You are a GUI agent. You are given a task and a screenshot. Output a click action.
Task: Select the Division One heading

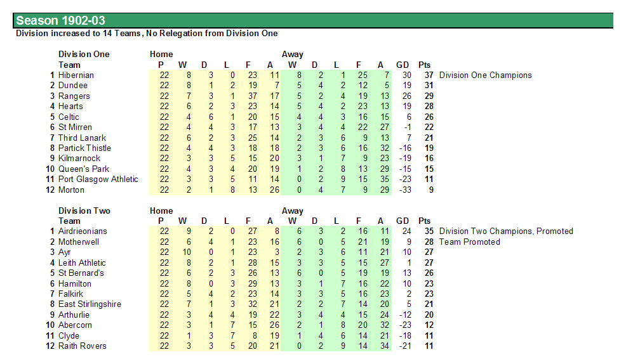(x=84, y=55)
